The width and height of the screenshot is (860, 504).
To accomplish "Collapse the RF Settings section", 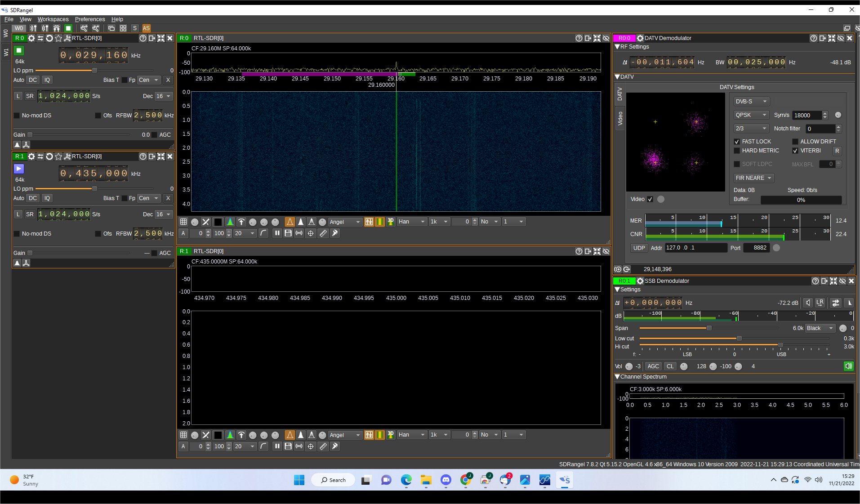I will pyautogui.click(x=617, y=47).
